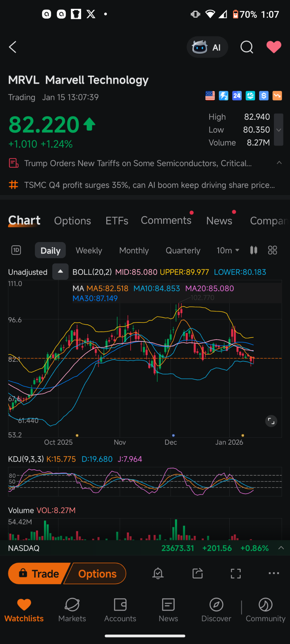The width and height of the screenshot is (290, 644).
Task: Open the 10m interval dropdown
Action: coord(228,250)
